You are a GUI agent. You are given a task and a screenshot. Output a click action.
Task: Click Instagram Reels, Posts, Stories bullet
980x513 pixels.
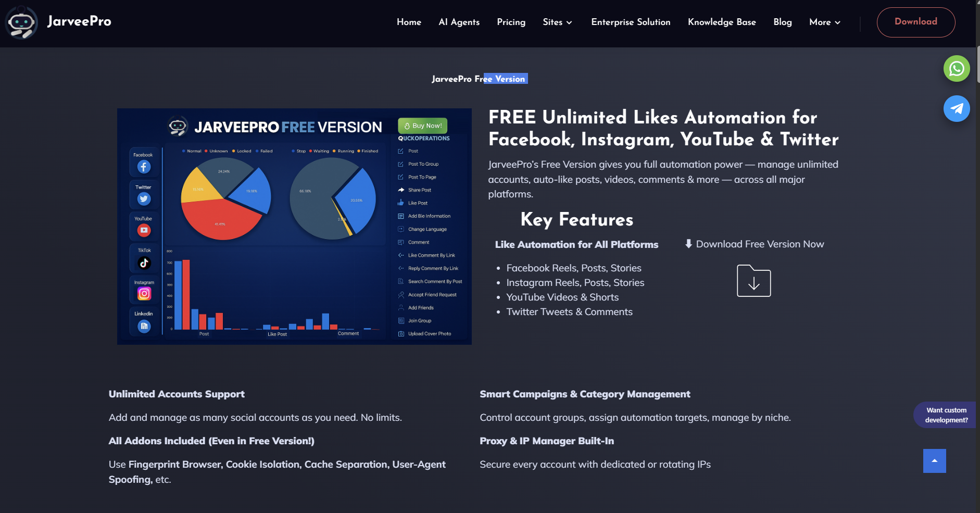(x=575, y=282)
